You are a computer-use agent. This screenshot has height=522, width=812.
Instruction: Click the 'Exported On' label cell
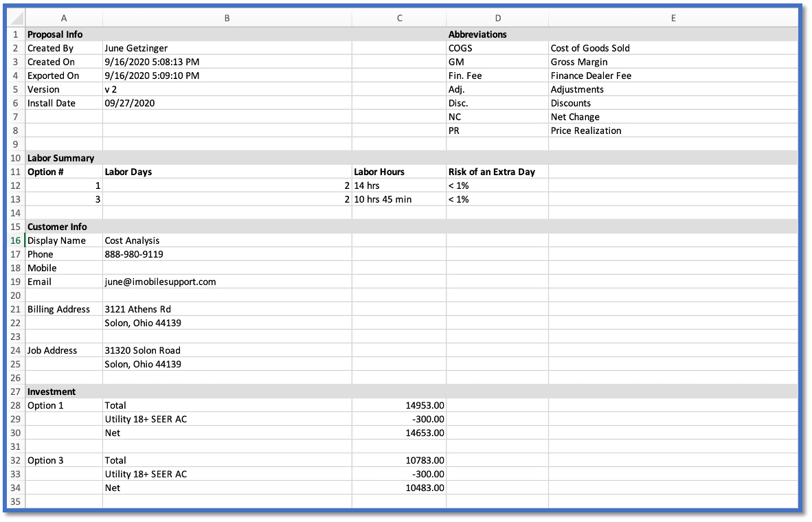64,76
